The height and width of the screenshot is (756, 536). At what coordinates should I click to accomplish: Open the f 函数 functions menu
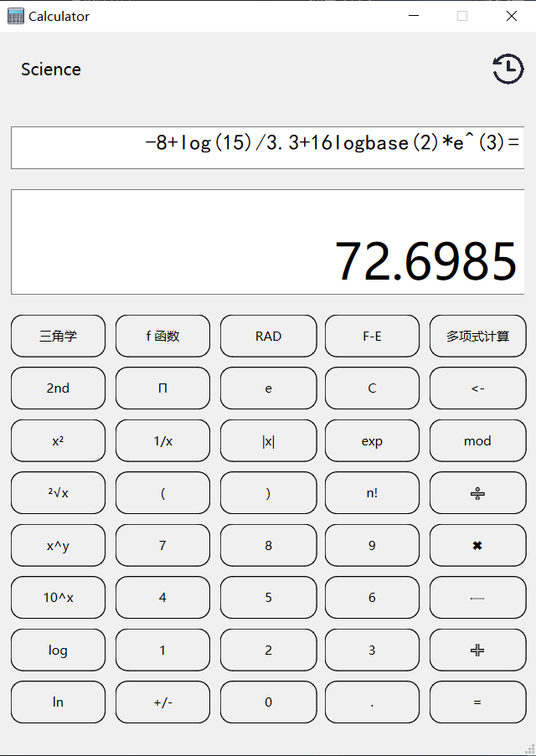tap(162, 336)
